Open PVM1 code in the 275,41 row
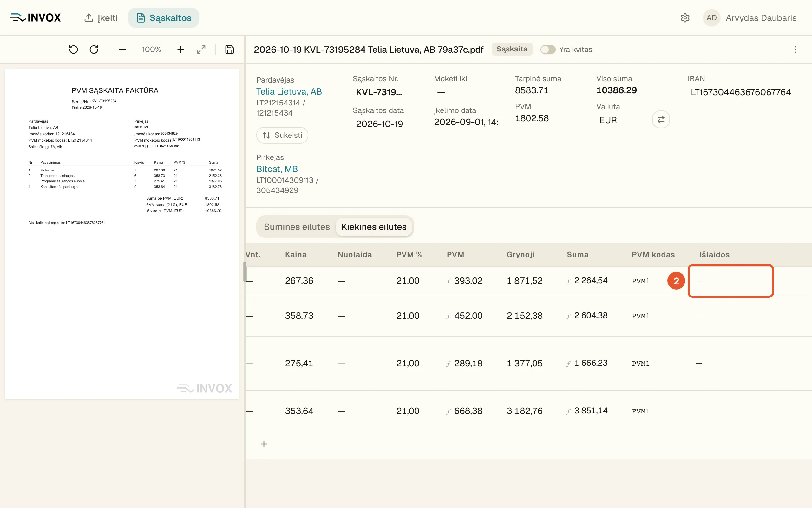 640,364
